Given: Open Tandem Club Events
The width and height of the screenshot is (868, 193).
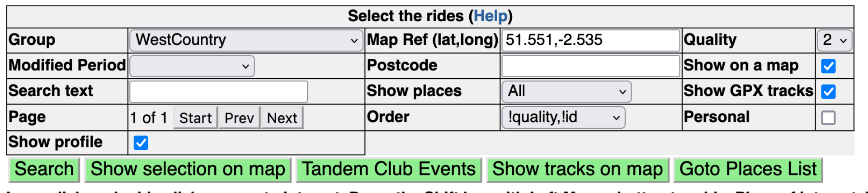Looking at the screenshot, I should coord(389,169).
